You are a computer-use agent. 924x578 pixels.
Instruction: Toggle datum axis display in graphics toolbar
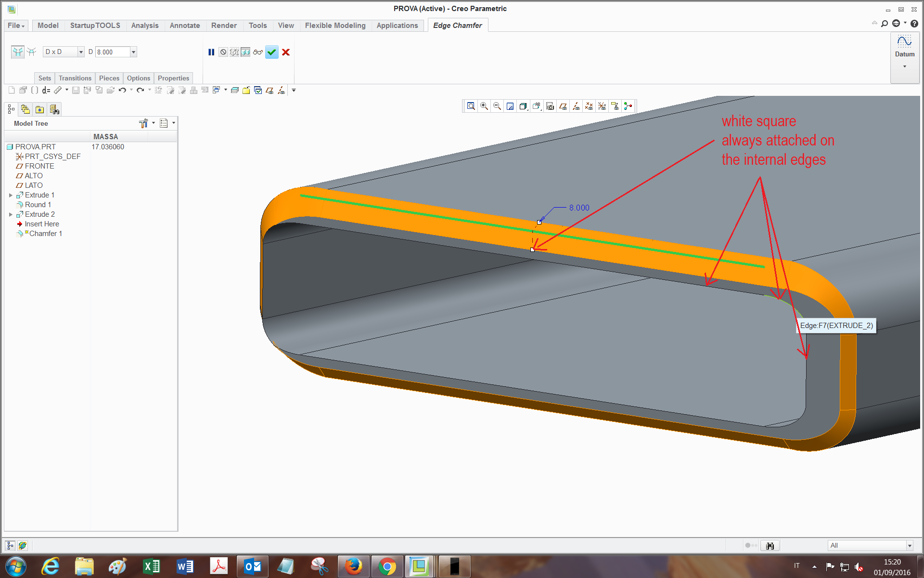click(x=576, y=106)
